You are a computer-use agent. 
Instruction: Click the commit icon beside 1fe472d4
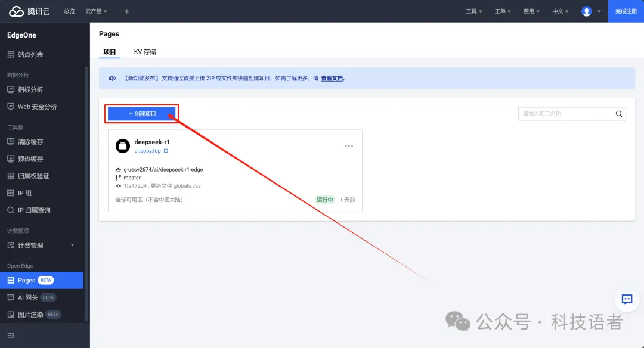click(x=118, y=186)
